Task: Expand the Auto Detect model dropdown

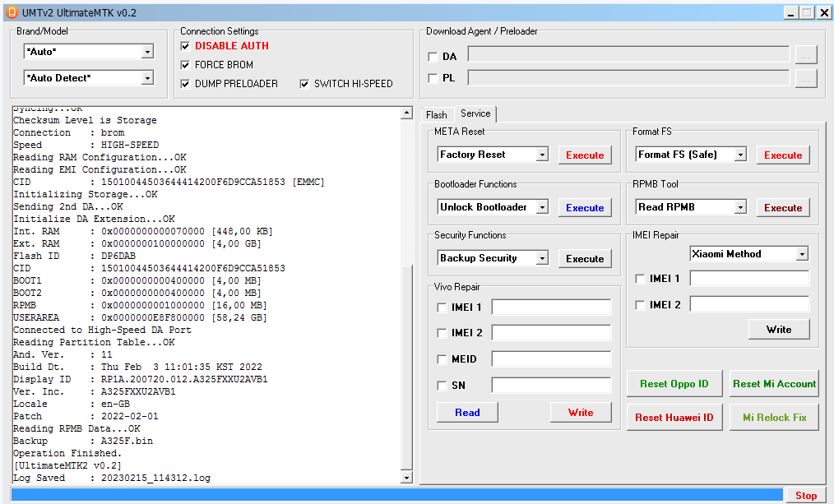Action: (147, 78)
